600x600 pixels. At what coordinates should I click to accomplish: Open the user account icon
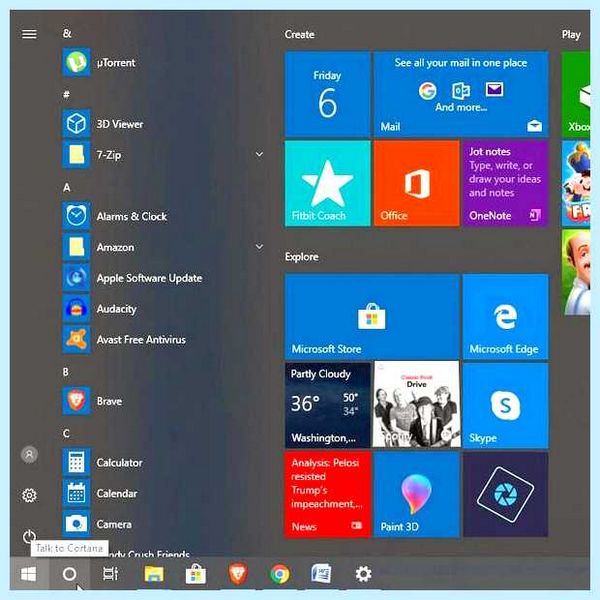point(29,455)
